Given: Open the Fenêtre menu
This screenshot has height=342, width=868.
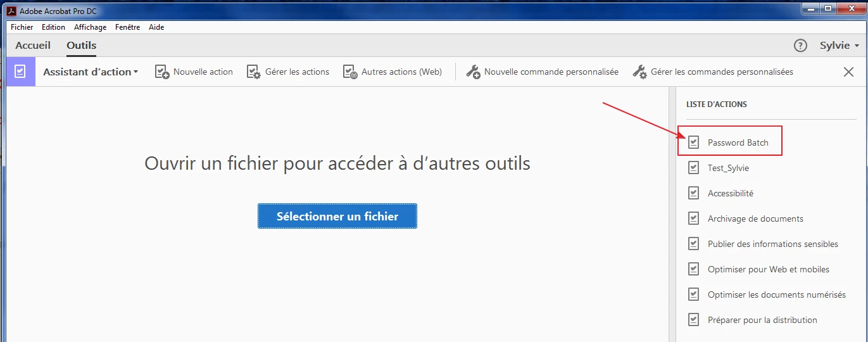Looking at the screenshot, I should (x=129, y=27).
